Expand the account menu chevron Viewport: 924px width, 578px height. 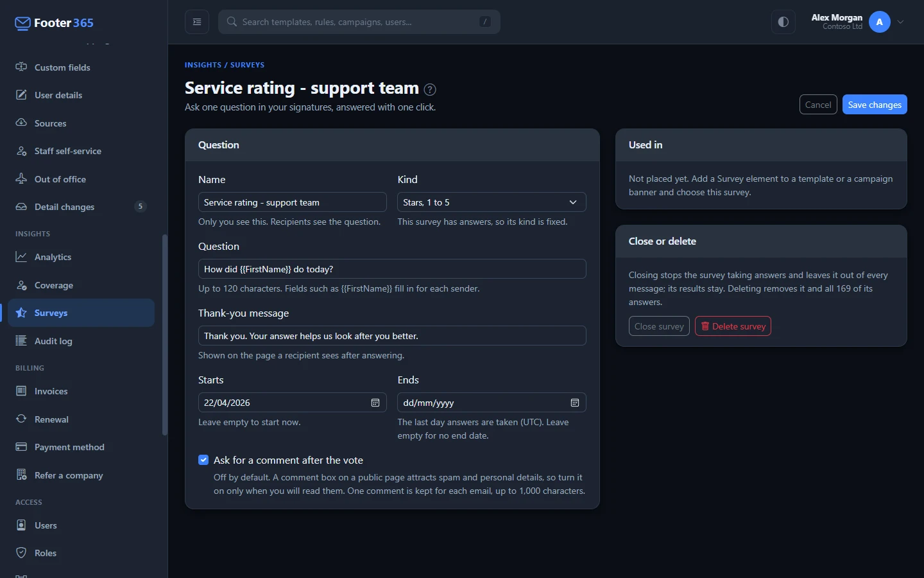[x=901, y=22]
